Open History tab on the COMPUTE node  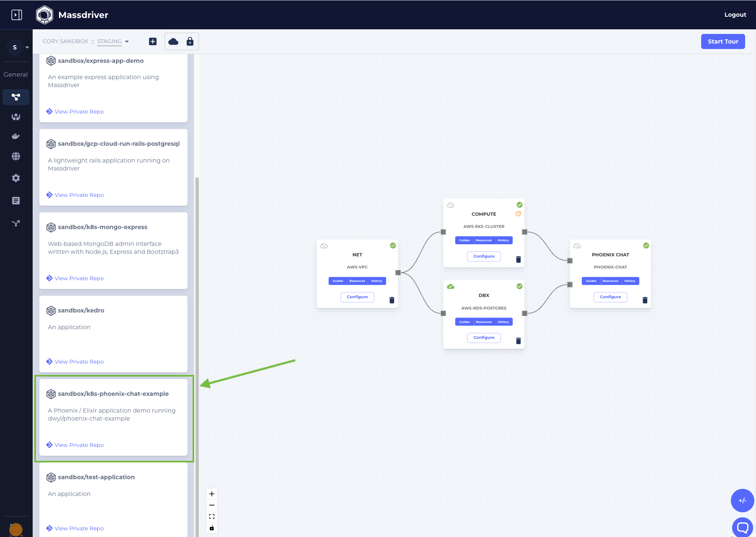pos(503,240)
